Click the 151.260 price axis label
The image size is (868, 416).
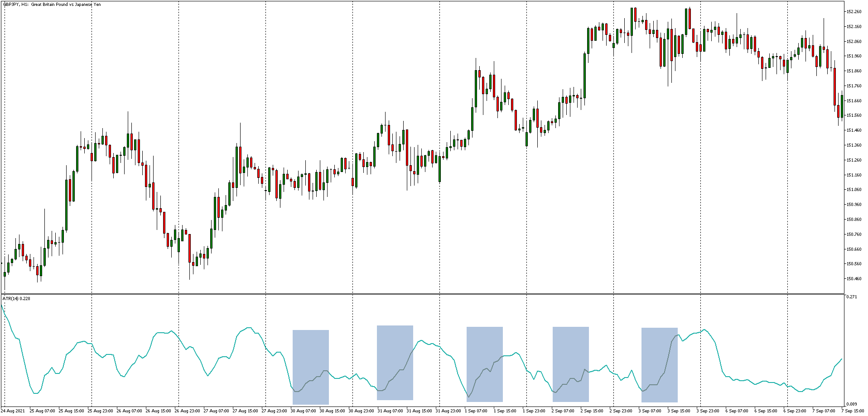tap(854, 160)
